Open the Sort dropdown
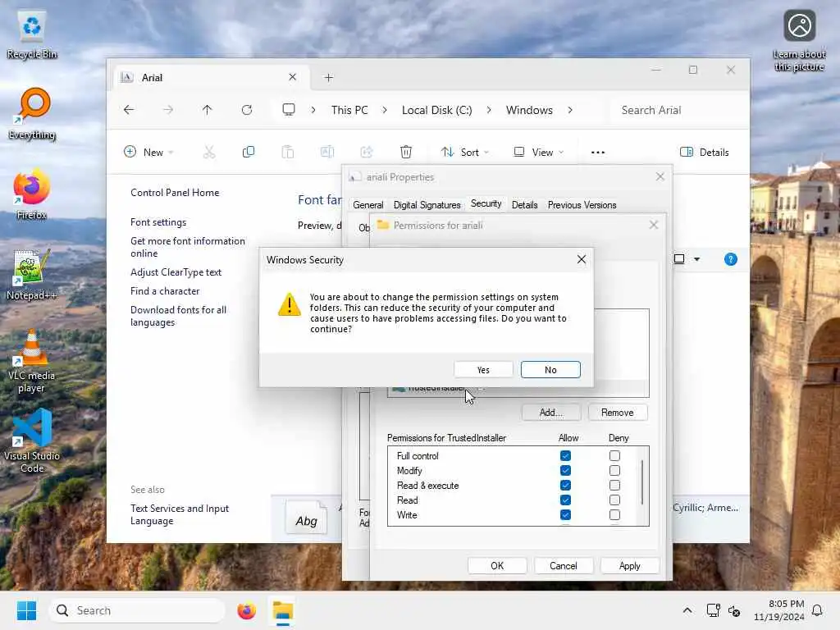Image resolution: width=840 pixels, height=630 pixels. [x=465, y=152]
